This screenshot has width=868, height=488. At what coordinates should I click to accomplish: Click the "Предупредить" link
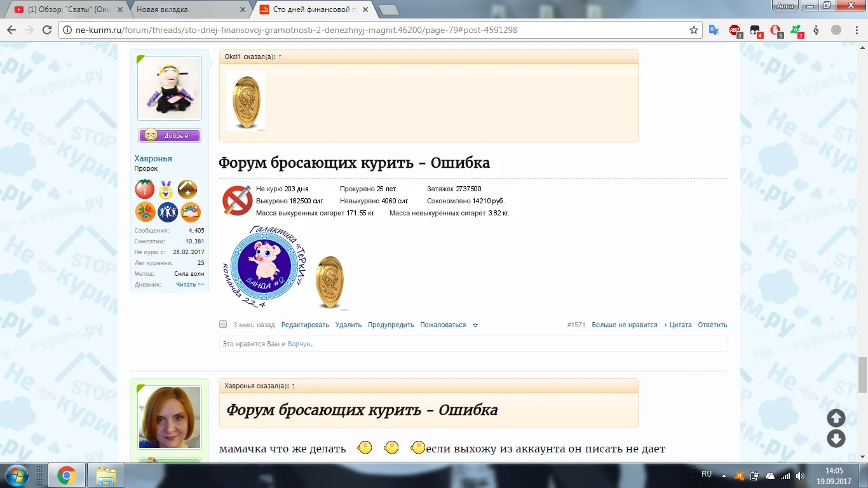tap(391, 325)
